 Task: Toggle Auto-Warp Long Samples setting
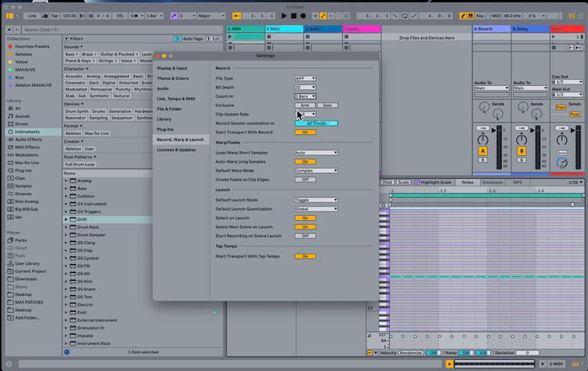coord(304,161)
